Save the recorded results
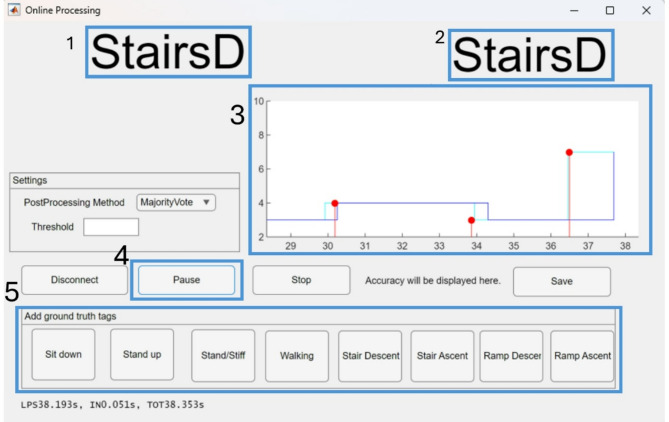 tap(561, 281)
